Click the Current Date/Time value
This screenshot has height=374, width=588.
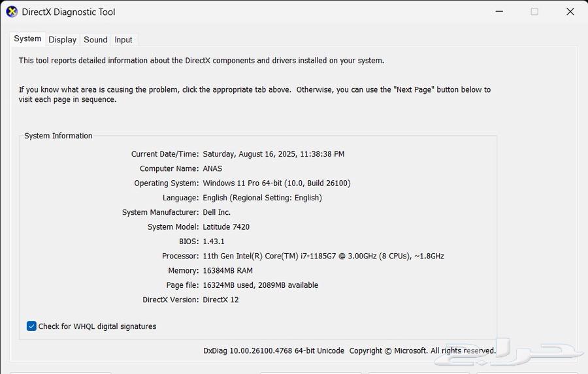[273, 154]
